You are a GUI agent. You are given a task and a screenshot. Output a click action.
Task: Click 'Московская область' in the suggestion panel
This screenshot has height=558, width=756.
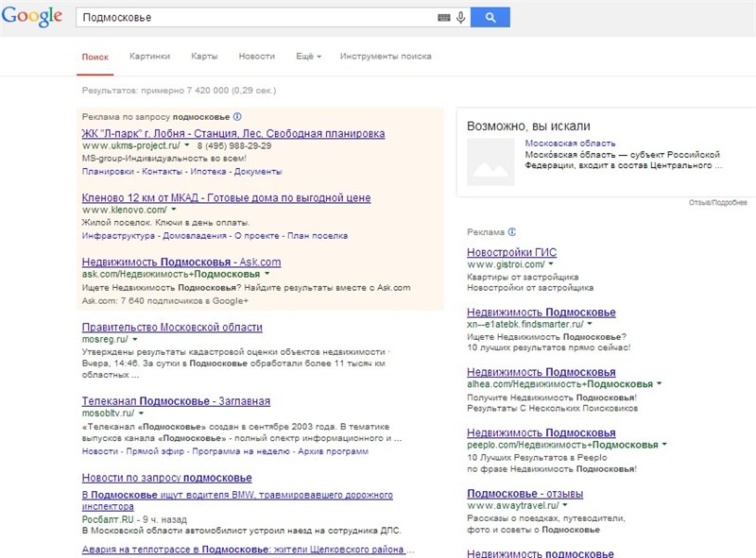click(570, 144)
